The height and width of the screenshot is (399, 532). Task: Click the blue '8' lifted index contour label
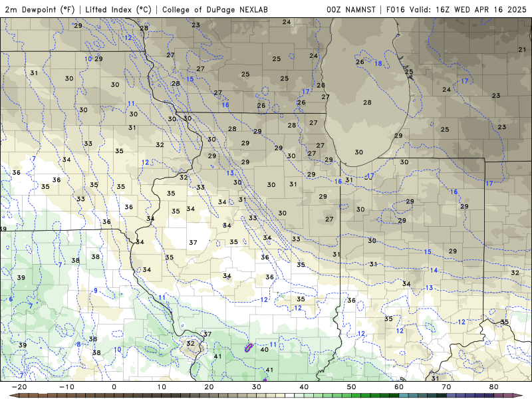pos(78,344)
